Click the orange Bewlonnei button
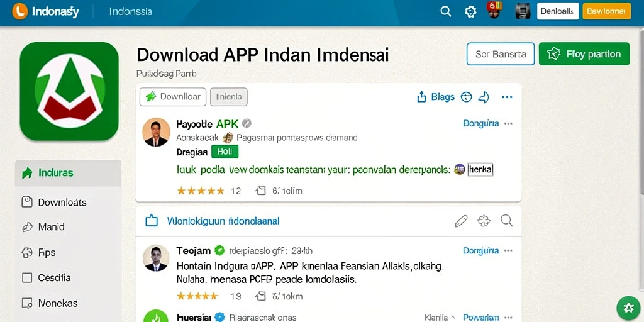This screenshot has height=322, width=644. click(x=606, y=11)
